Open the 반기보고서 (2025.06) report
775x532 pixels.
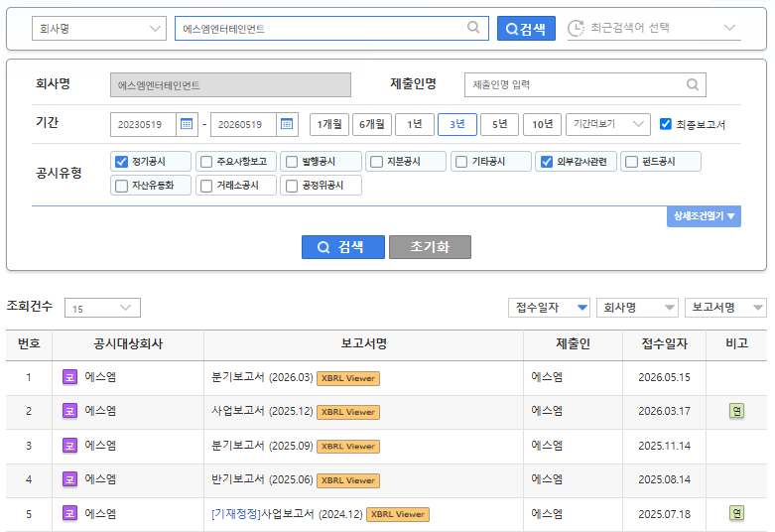pos(262,479)
